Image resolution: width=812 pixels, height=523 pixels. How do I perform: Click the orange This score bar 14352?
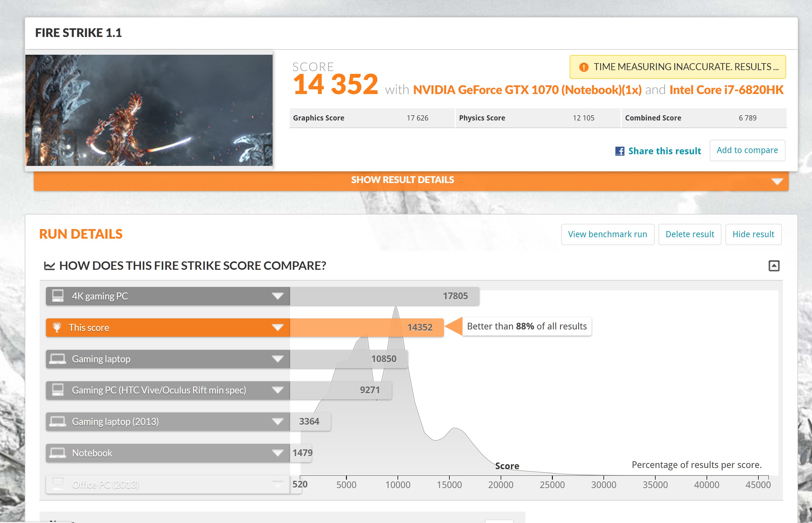(x=367, y=327)
